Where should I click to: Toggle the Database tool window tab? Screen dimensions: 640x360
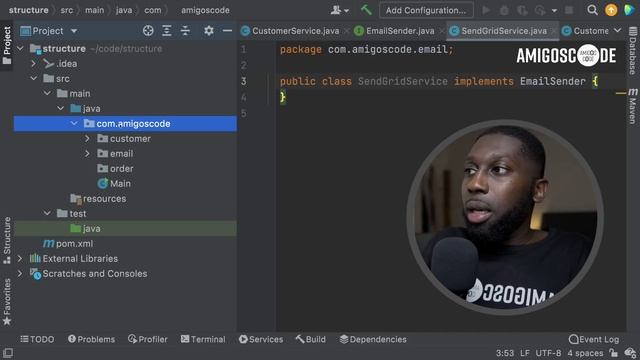point(633,51)
